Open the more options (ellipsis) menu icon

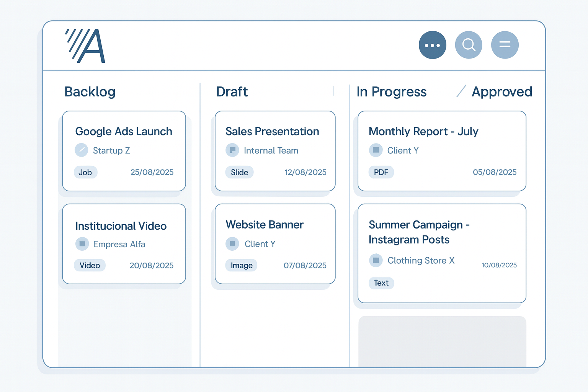click(x=433, y=45)
